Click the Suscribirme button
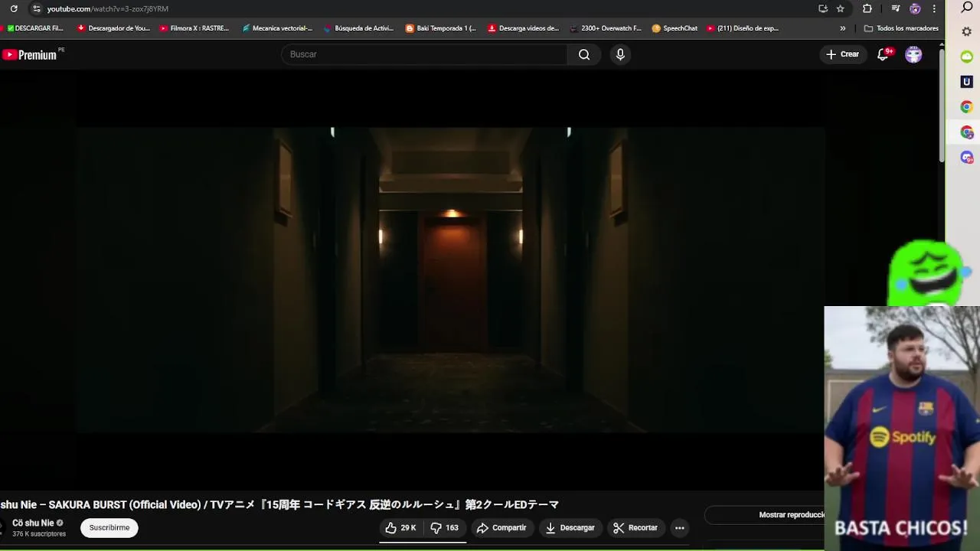980x551 pixels. pyautogui.click(x=109, y=528)
